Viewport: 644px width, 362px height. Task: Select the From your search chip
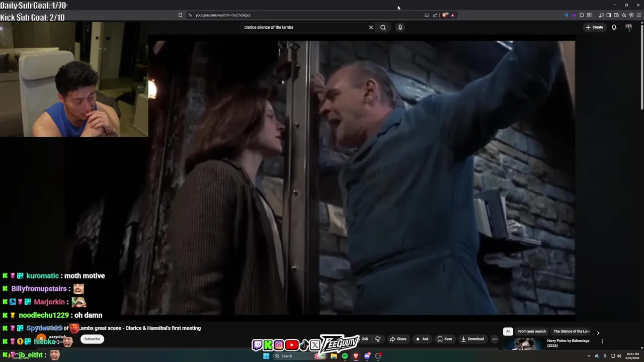[532, 331]
